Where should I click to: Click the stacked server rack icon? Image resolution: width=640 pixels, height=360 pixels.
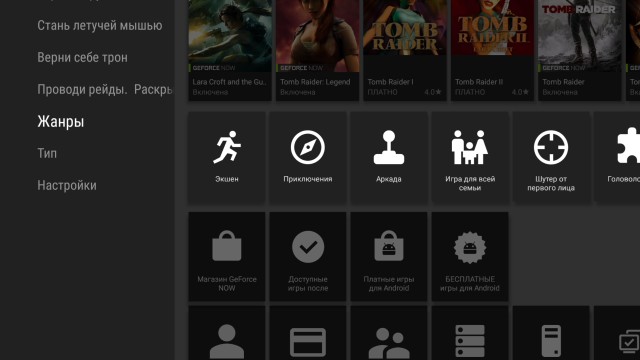coord(470,341)
